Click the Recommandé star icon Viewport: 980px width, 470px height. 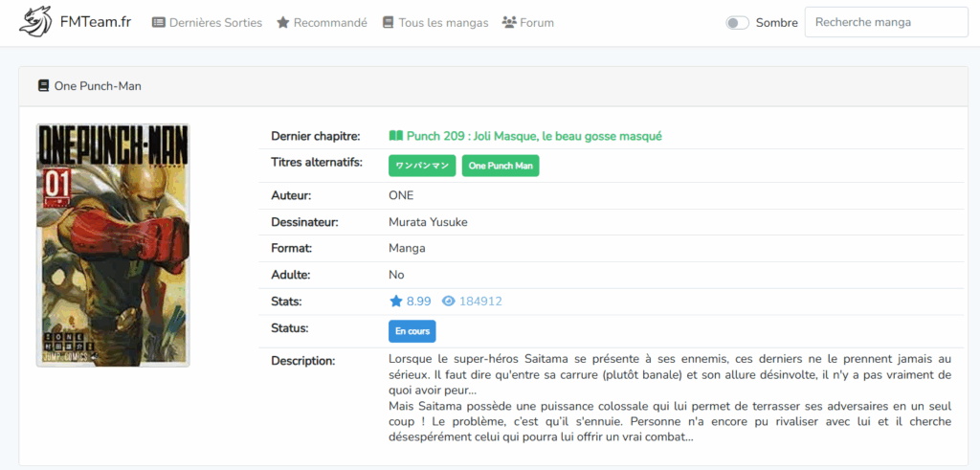[283, 23]
